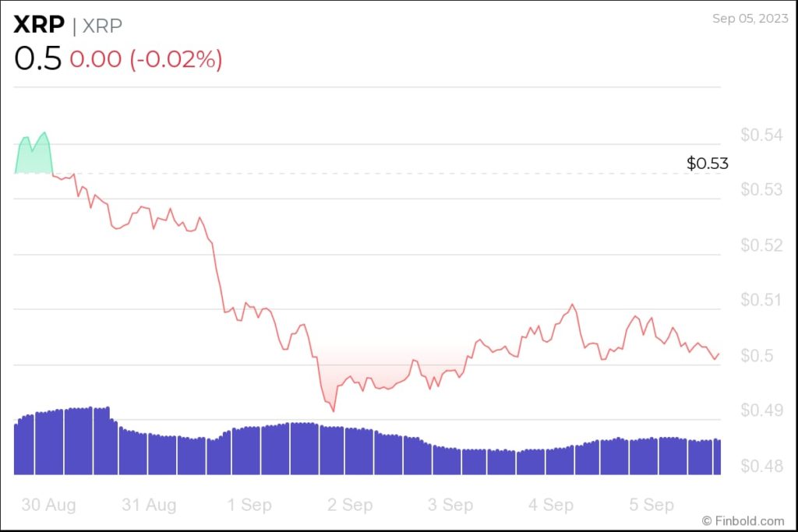Click the bold XRP chart title
798x532 pixels.
[38, 25]
